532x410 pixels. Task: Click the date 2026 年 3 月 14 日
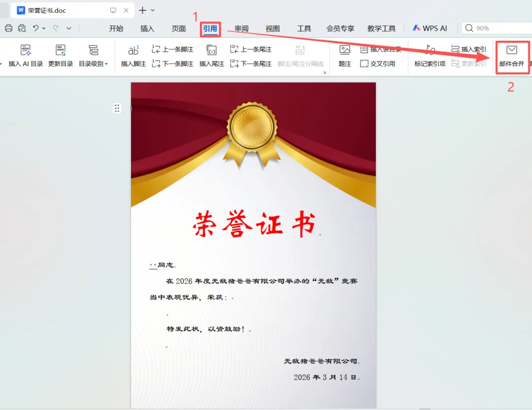(325, 377)
